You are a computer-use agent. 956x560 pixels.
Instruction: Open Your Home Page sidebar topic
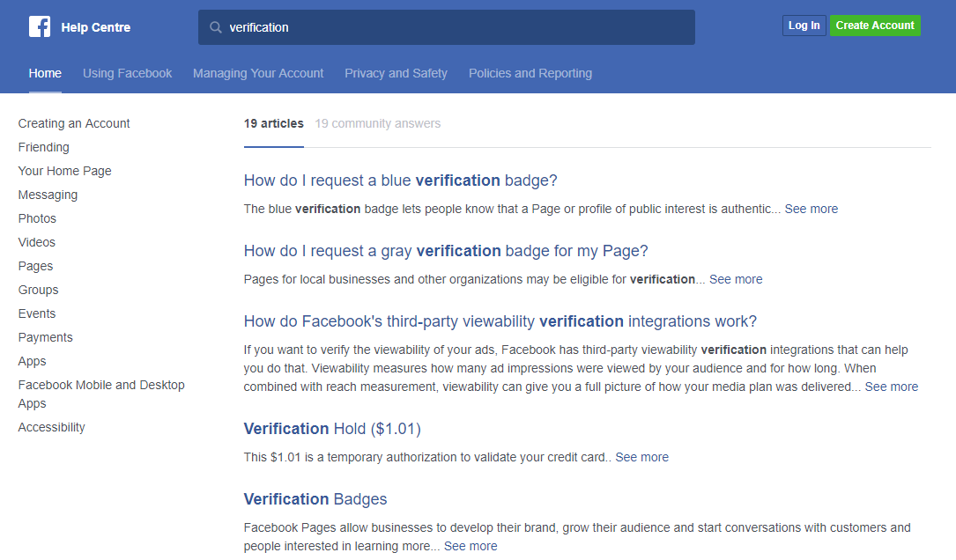coord(64,171)
